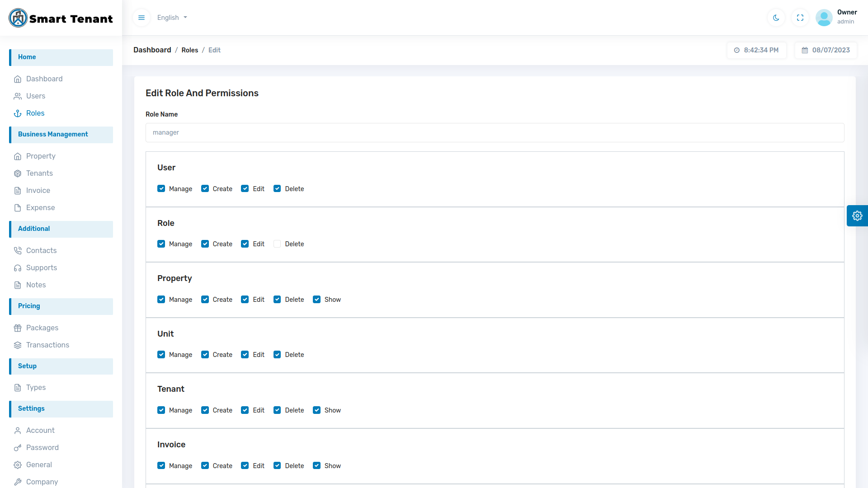
Task: Click the Owner profile avatar
Action: point(824,18)
